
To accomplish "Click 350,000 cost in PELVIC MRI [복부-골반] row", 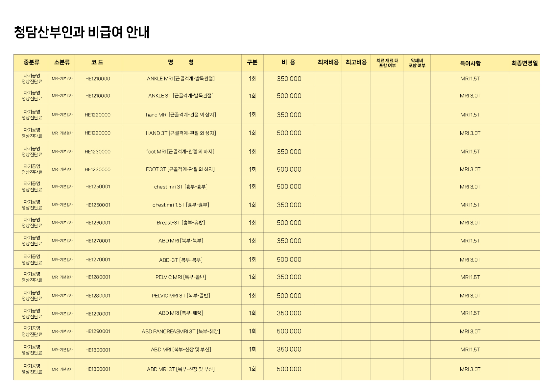I will coord(289,277).
